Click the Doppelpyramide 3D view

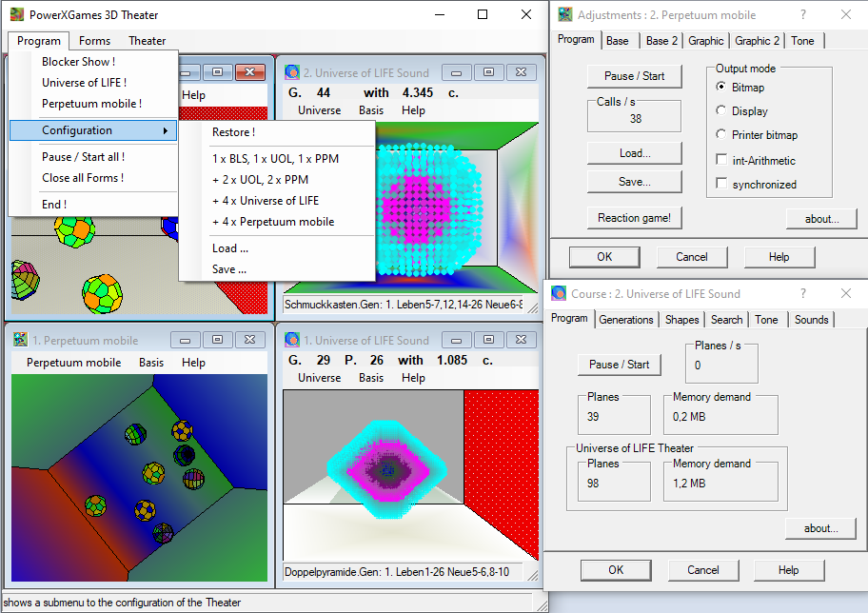click(x=411, y=475)
